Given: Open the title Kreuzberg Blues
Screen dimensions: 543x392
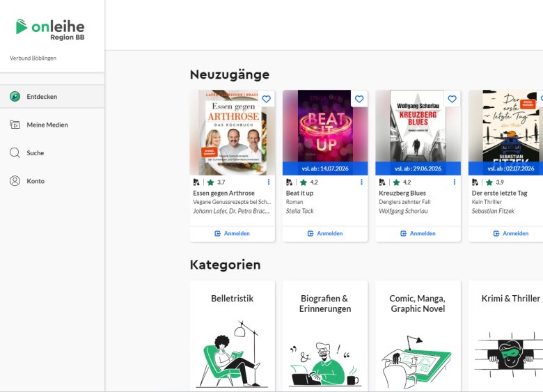Looking at the screenshot, I should pyautogui.click(x=402, y=194).
